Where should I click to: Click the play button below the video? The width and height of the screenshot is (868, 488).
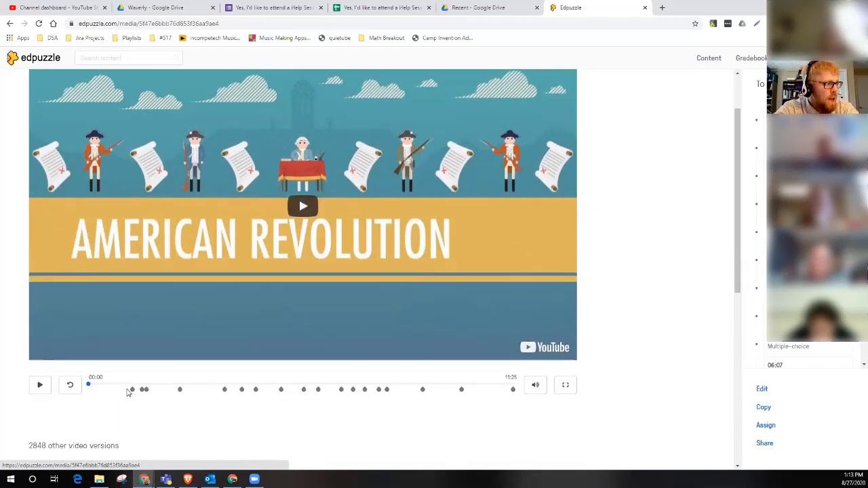(x=40, y=385)
